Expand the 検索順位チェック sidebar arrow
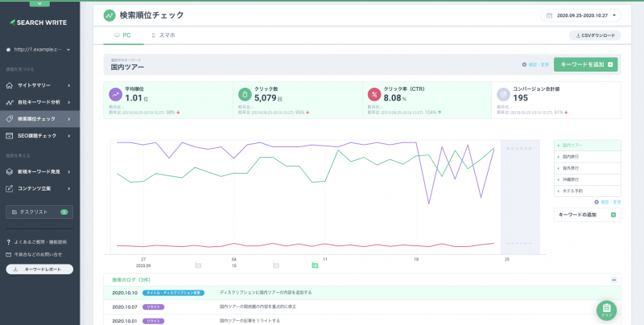The height and width of the screenshot is (325, 644). pyautogui.click(x=68, y=119)
